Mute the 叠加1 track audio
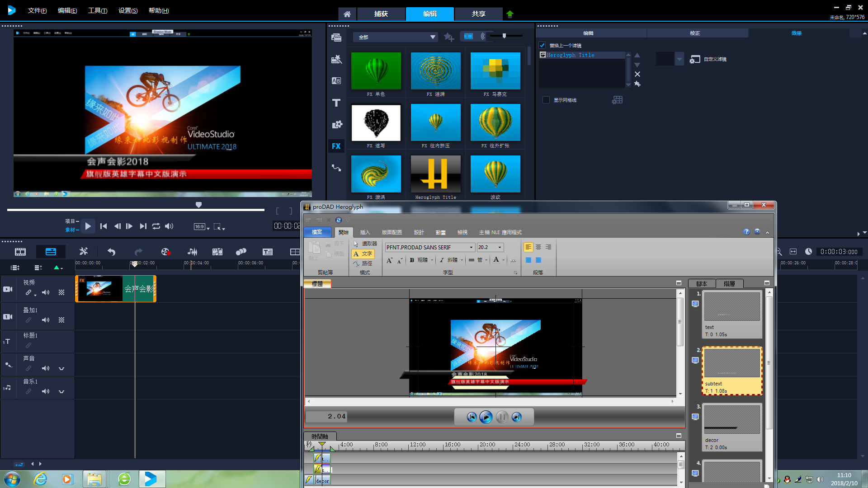868x488 pixels. tap(46, 320)
